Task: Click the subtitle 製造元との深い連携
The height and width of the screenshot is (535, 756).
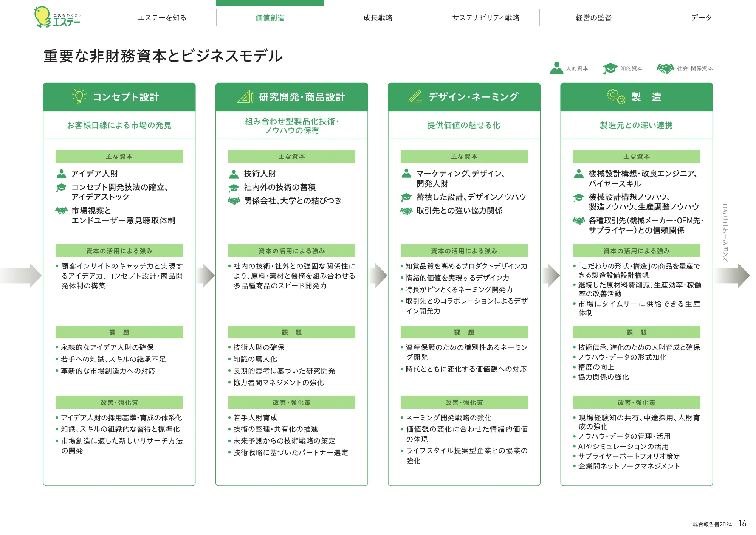Action: [637, 125]
